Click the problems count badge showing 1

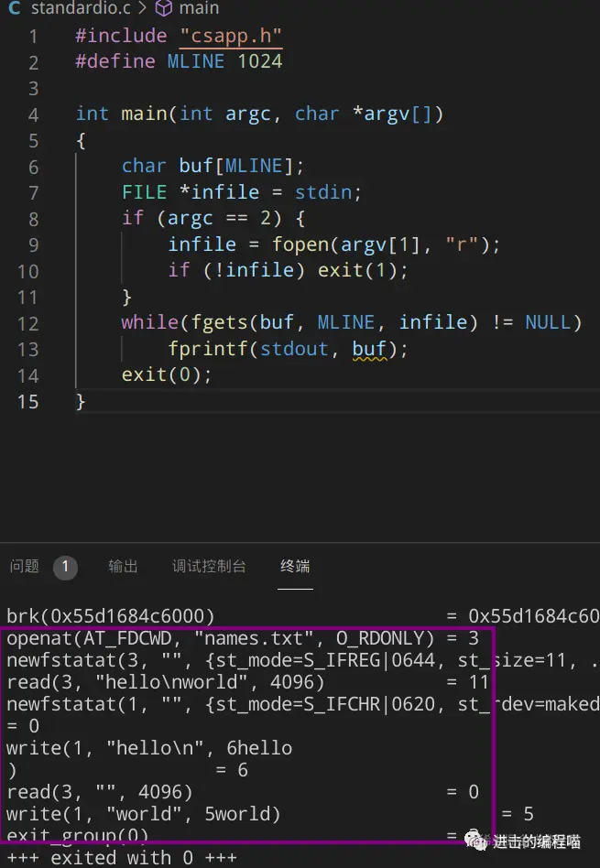click(x=65, y=567)
